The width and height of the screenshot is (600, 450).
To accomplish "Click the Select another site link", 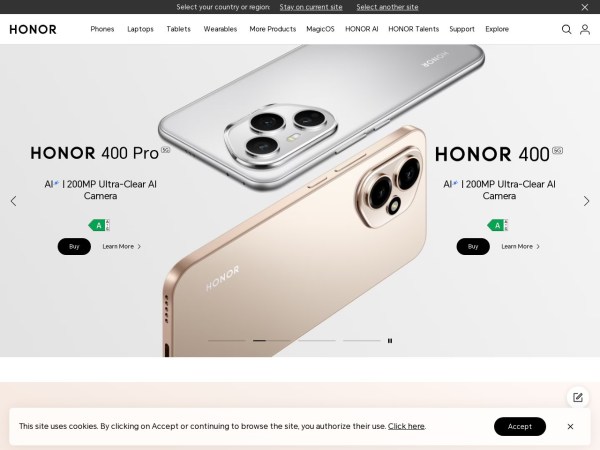I will (387, 7).
